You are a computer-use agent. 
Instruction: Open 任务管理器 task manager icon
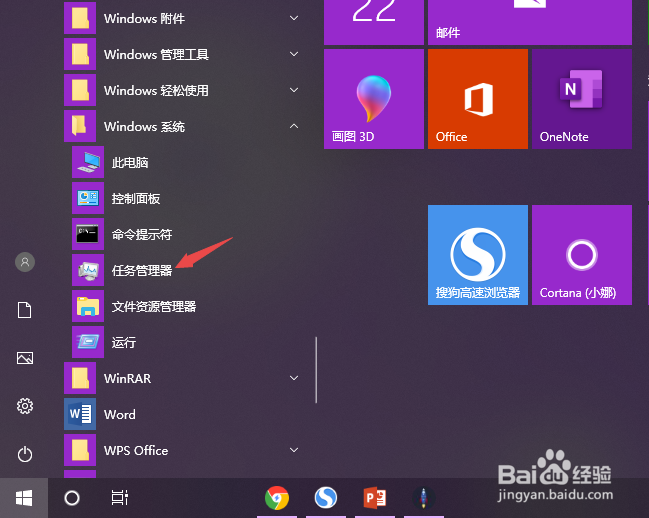(x=88, y=270)
